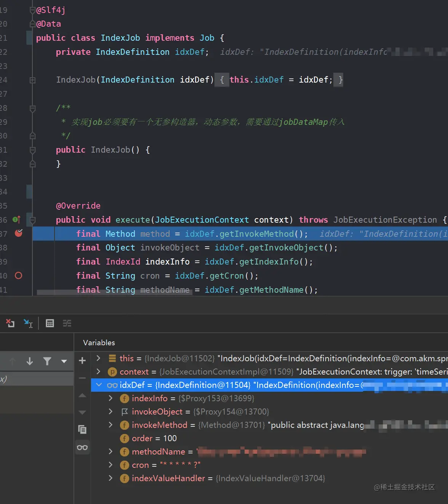Click the duplicate watch copy icon
448x504 pixels.
coord(82,429)
